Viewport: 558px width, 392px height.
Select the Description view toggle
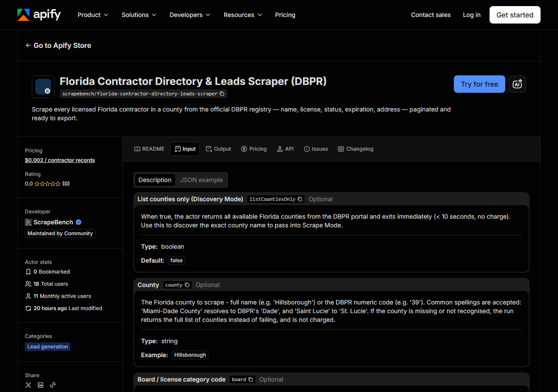pos(155,180)
